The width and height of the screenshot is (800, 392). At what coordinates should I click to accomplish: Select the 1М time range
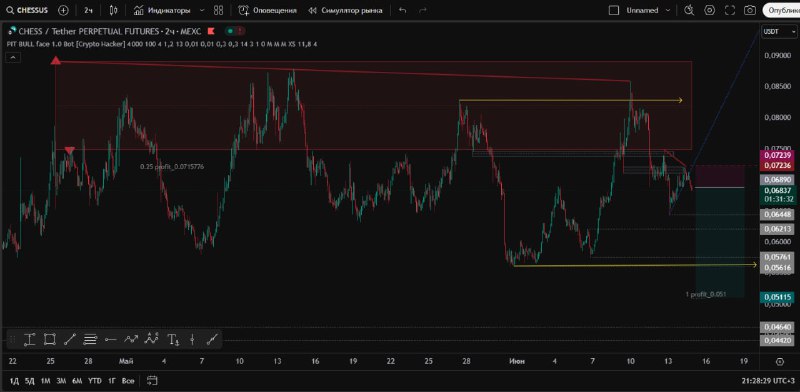[x=45, y=381]
